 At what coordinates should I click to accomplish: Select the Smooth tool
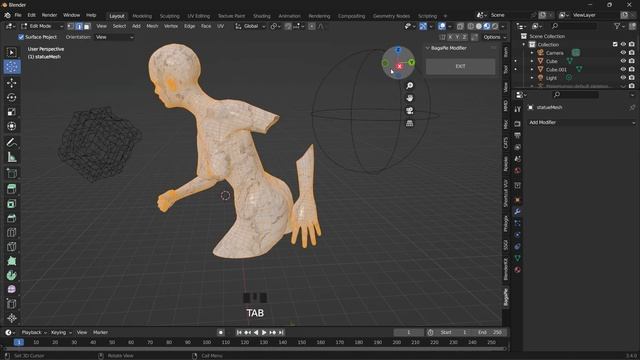tap(11, 289)
